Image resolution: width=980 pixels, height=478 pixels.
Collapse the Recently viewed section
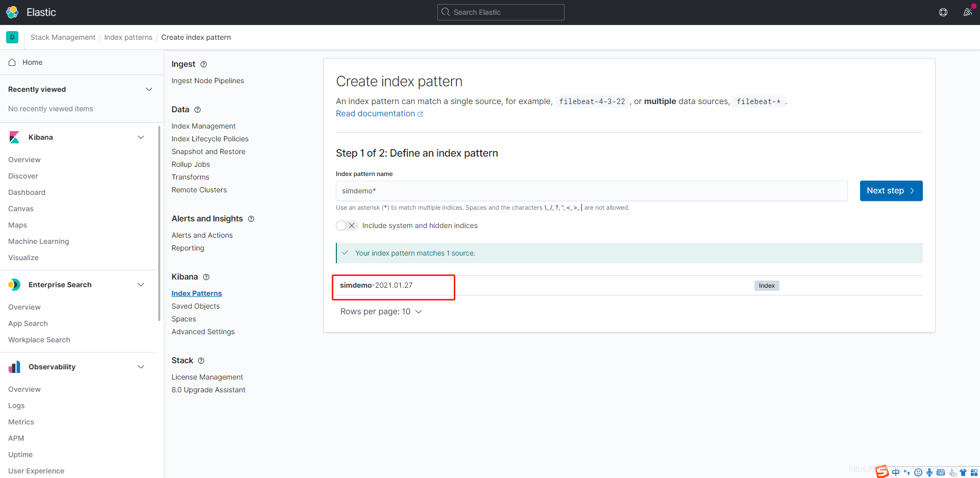149,89
